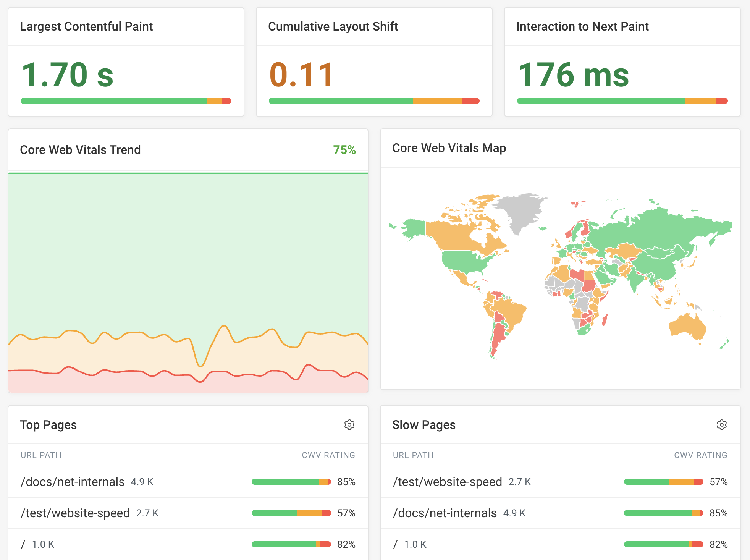
Task: Click the INP rating distribution bar
Action: click(x=622, y=101)
